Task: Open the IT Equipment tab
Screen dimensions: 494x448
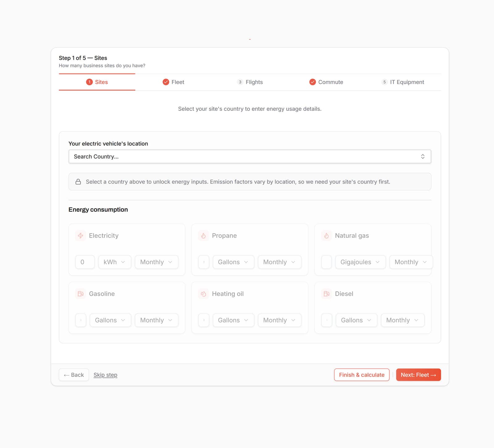Action: point(403,82)
